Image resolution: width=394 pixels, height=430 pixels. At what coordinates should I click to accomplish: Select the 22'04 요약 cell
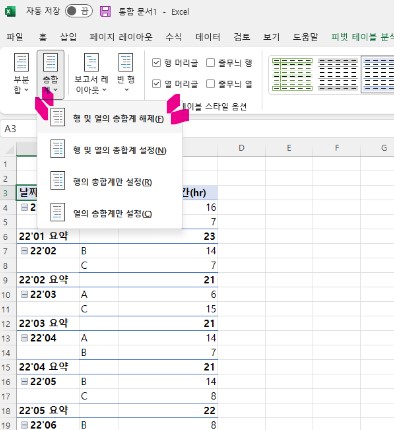click(48, 367)
